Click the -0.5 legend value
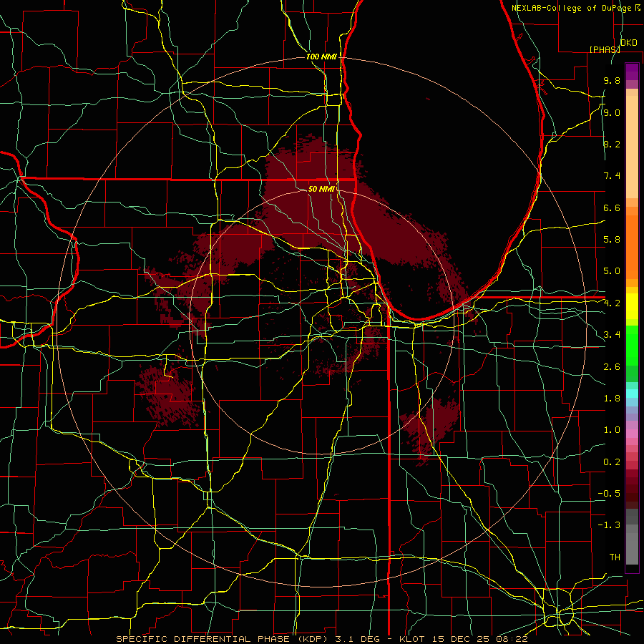644x644 pixels. point(609,494)
